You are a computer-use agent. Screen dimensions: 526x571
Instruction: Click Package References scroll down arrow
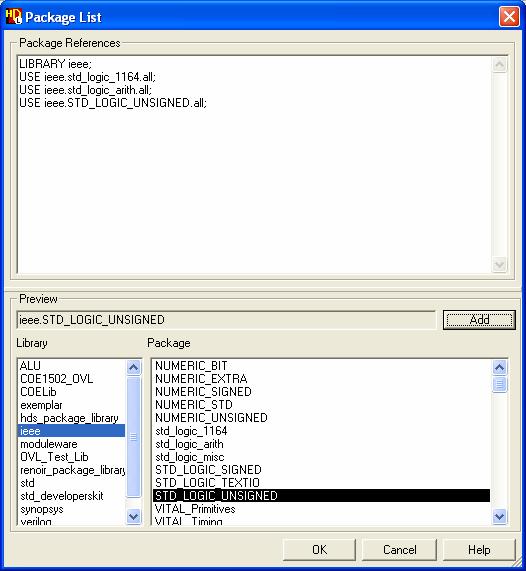(499, 265)
